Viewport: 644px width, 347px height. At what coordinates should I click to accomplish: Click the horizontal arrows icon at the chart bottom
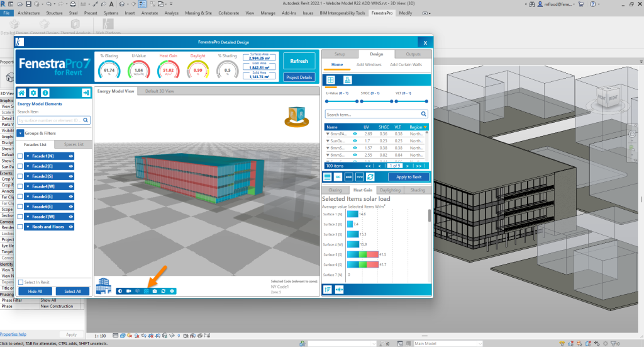pos(339,290)
